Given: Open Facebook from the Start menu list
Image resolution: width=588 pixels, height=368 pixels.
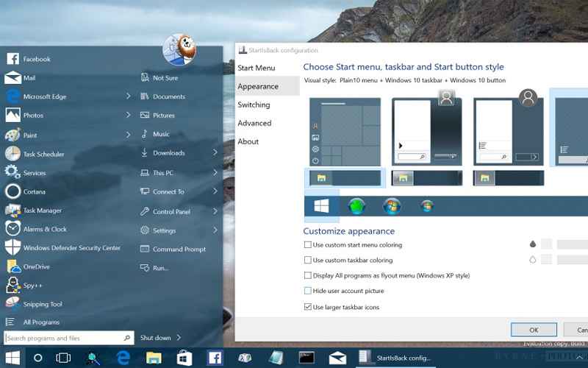Looking at the screenshot, I should click(28, 59).
